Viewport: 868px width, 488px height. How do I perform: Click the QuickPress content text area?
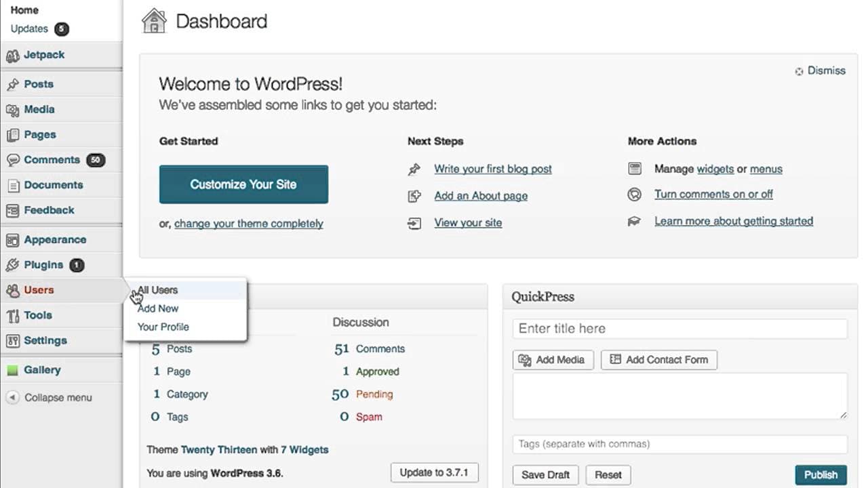point(679,396)
